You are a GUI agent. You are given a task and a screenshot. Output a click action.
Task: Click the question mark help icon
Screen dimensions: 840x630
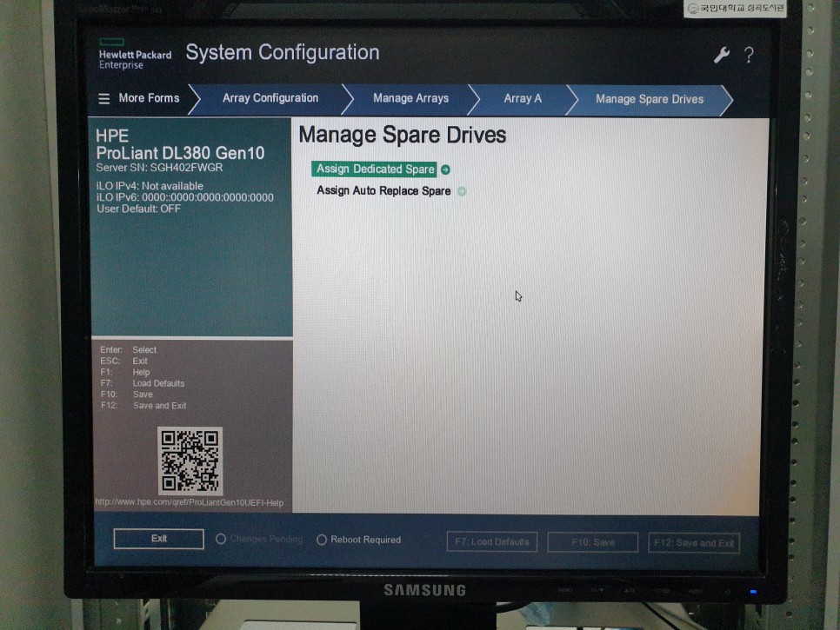pos(749,55)
